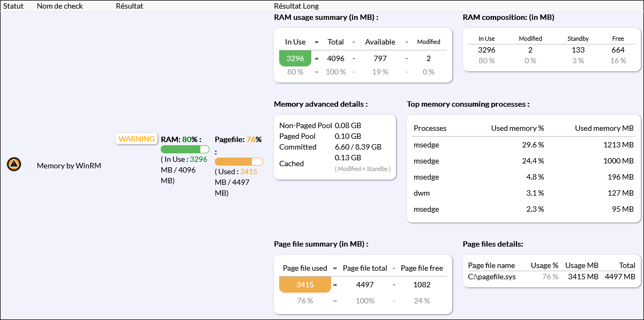Select the Statut column header
Screen dimensions: 644x320
(13, 6)
